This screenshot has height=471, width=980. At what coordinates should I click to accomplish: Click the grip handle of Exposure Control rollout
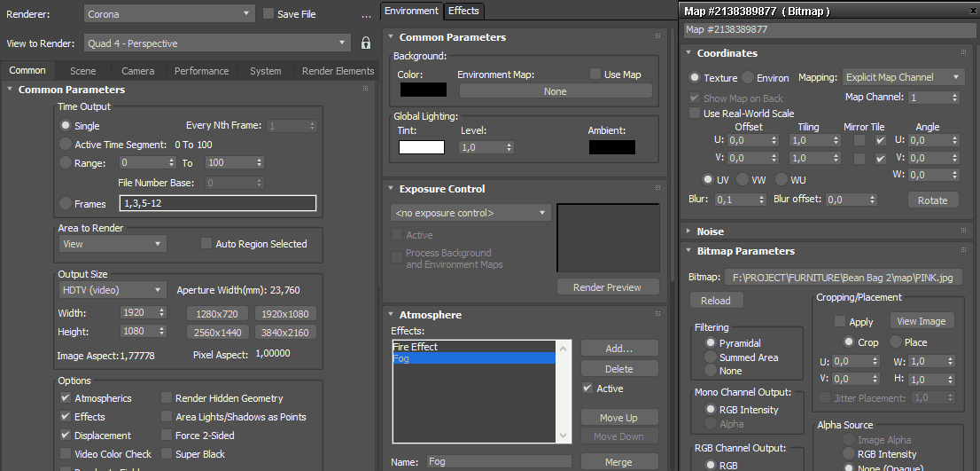point(657,188)
